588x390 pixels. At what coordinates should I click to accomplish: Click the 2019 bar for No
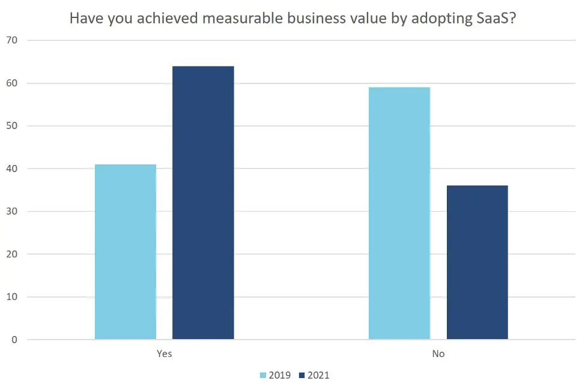(399, 213)
